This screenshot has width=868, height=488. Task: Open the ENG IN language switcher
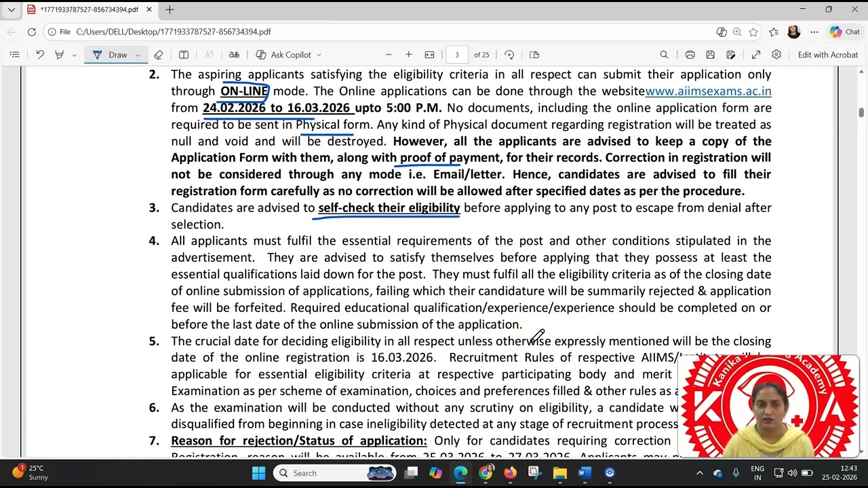tap(757, 473)
